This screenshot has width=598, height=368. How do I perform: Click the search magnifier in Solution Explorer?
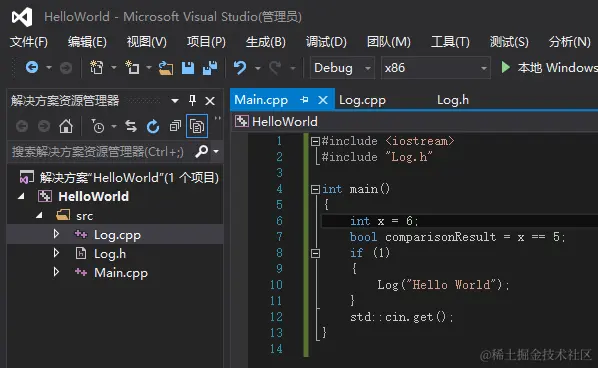[x=201, y=151]
